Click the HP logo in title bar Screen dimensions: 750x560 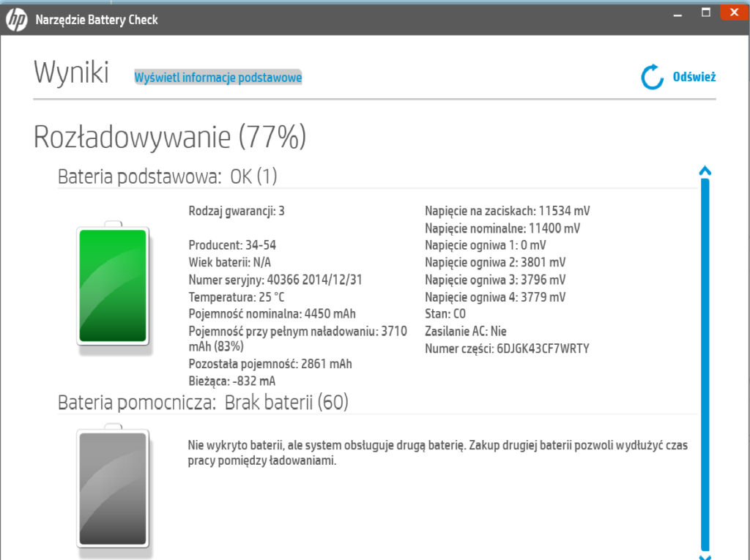click(17, 19)
